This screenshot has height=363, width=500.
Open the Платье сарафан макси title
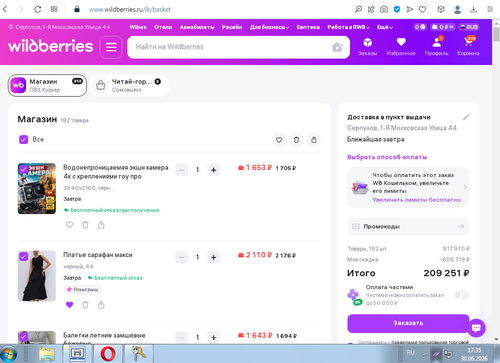tap(98, 255)
